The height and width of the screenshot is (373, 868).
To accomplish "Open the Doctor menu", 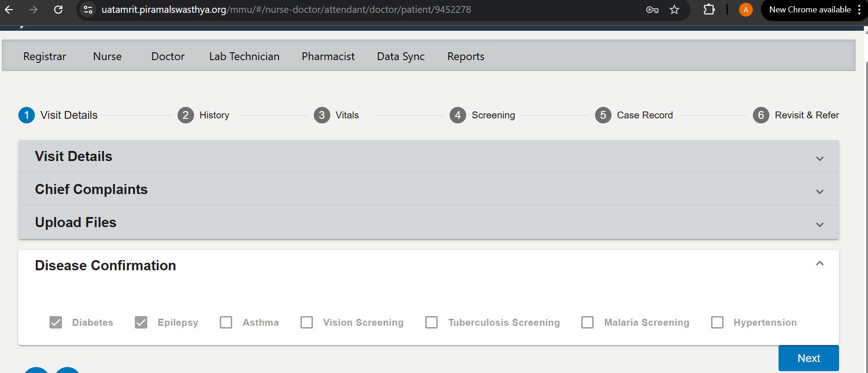I will tap(168, 56).
